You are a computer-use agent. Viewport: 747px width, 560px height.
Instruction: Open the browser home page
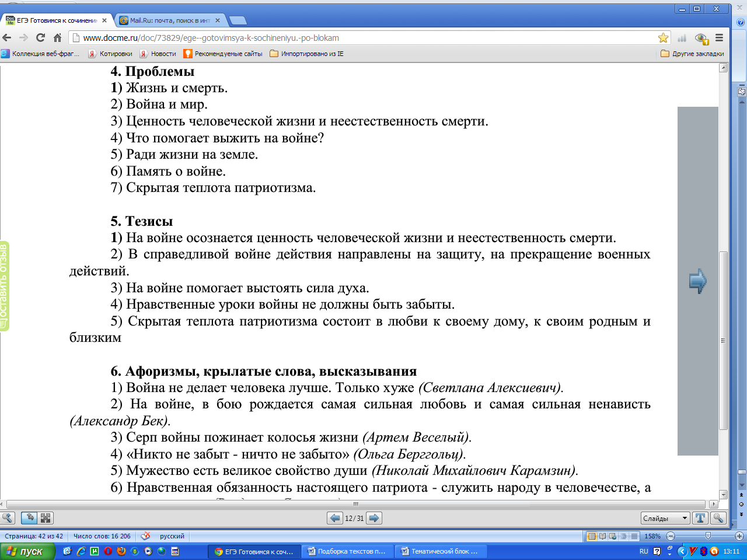tap(57, 38)
